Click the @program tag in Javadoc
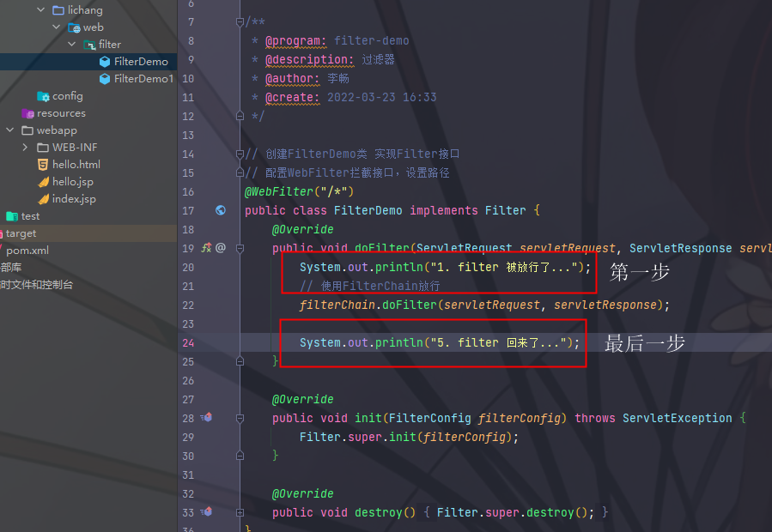 point(296,41)
